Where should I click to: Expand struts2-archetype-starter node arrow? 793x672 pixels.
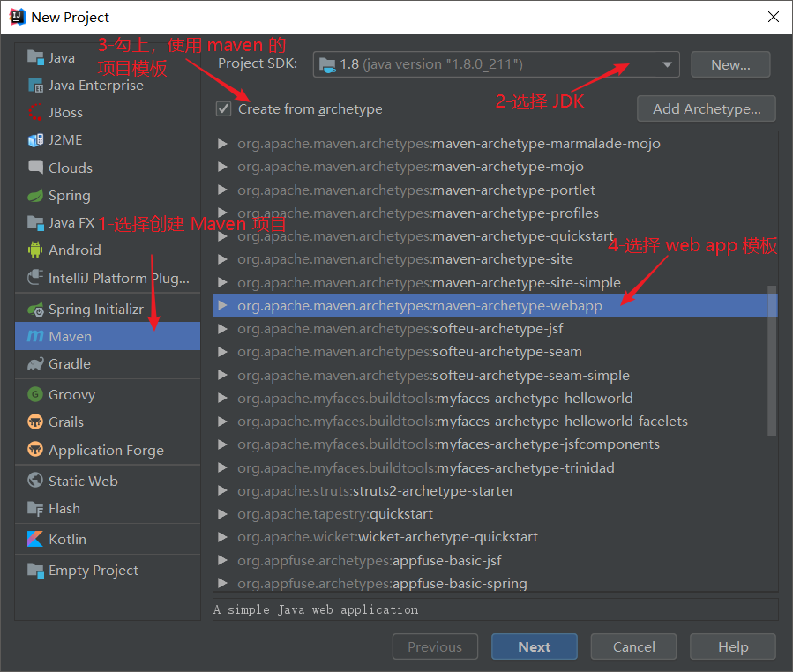pyautogui.click(x=222, y=490)
